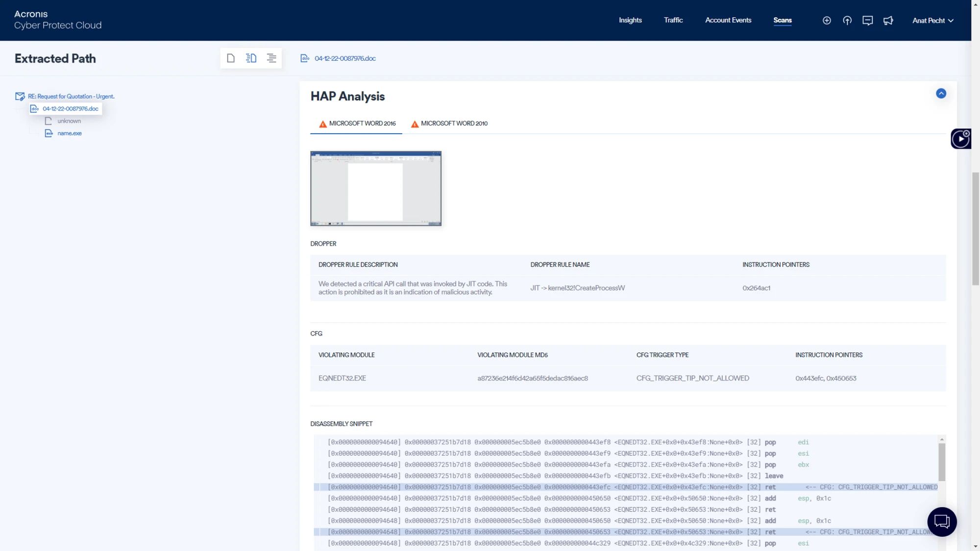Click the plus circle icon in header
This screenshot has width=980, height=551.
(x=827, y=21)
